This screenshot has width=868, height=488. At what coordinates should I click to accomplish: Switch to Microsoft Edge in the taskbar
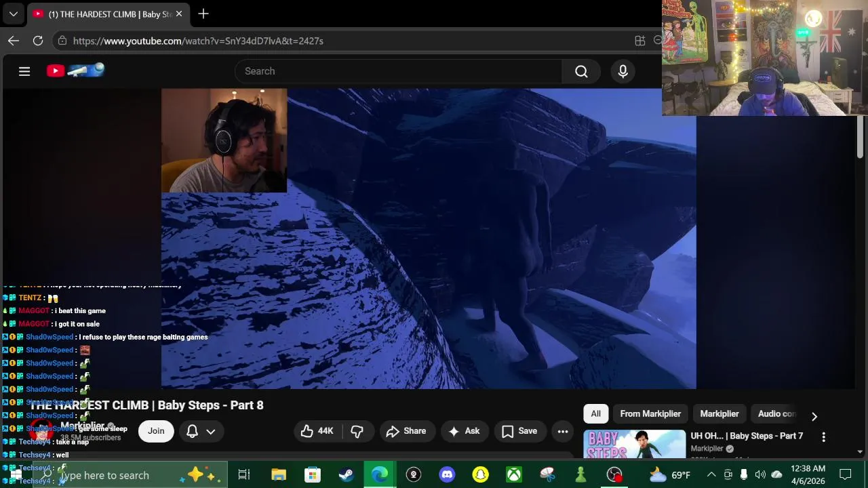tap(380, 475)
